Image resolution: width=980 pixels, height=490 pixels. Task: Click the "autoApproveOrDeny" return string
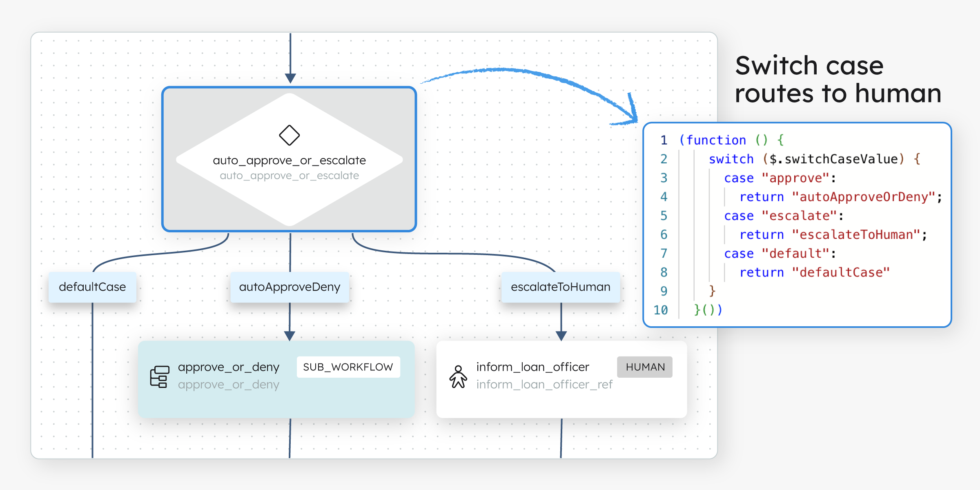pyautogui.click(x=863, y=197)
